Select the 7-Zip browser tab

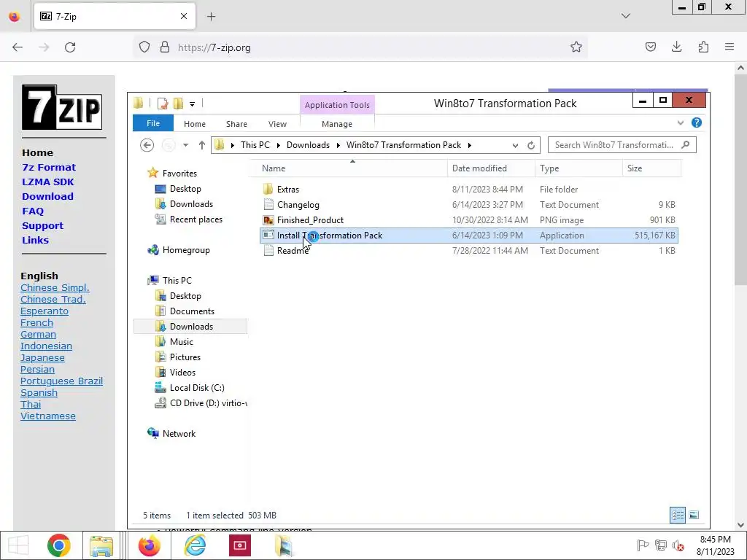pos(115,16)
